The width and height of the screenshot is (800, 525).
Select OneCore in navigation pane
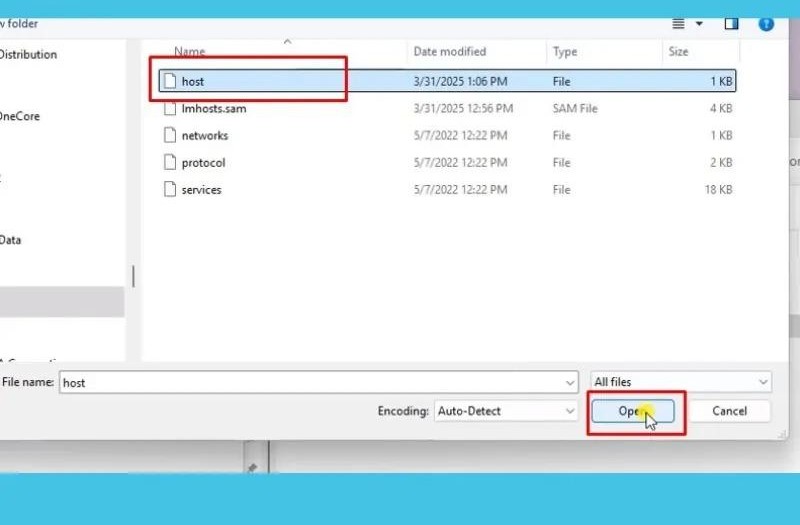click(x=19, y=116)
